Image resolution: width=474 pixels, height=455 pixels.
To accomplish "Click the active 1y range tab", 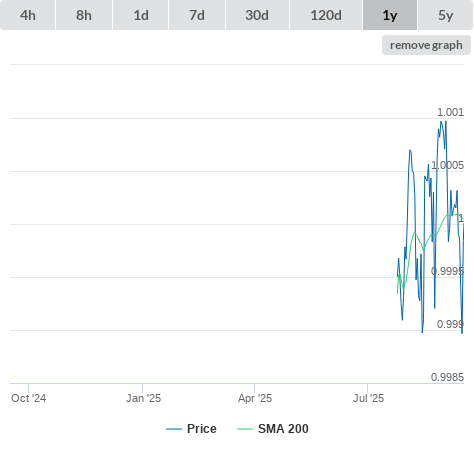I will click(390, 15).
